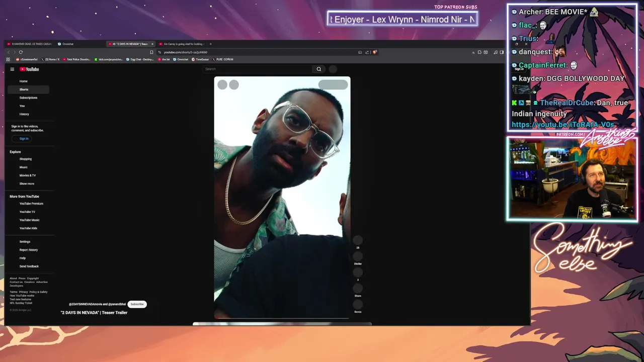Click the streamer webcam overlay

click(x=572, y=179)
